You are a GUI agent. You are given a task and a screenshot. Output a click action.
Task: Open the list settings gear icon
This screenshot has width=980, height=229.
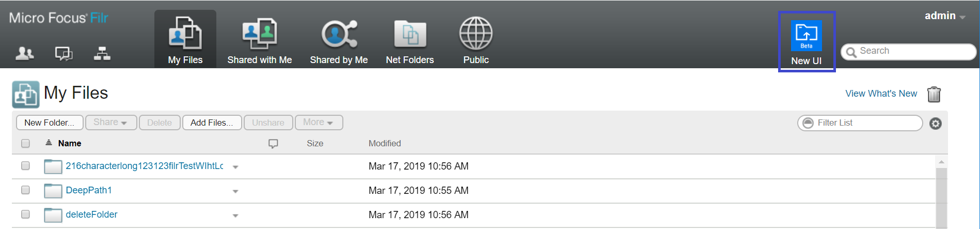935,124
